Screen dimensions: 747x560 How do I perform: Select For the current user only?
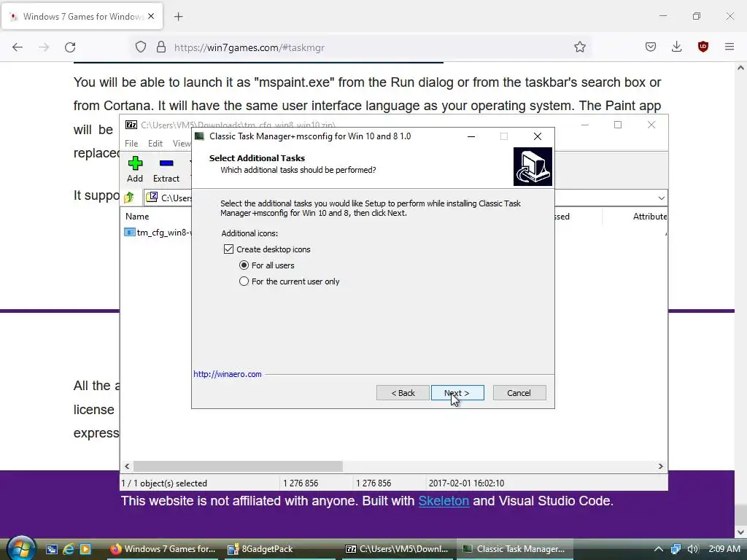pos(244,281)
